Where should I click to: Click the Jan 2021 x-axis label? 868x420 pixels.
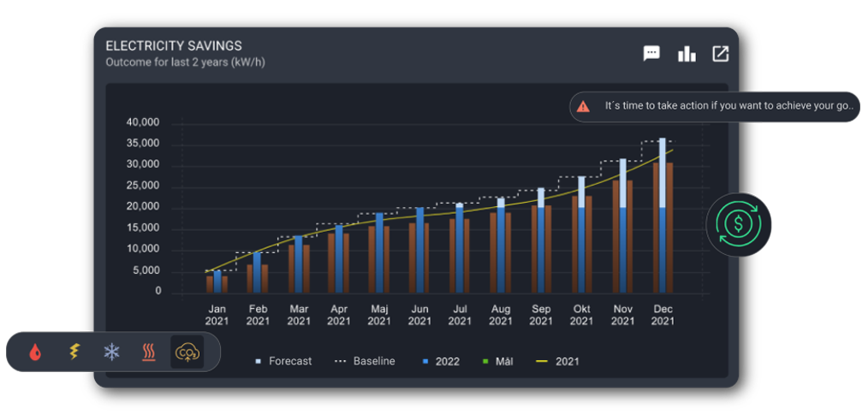(x=217, y=315)
